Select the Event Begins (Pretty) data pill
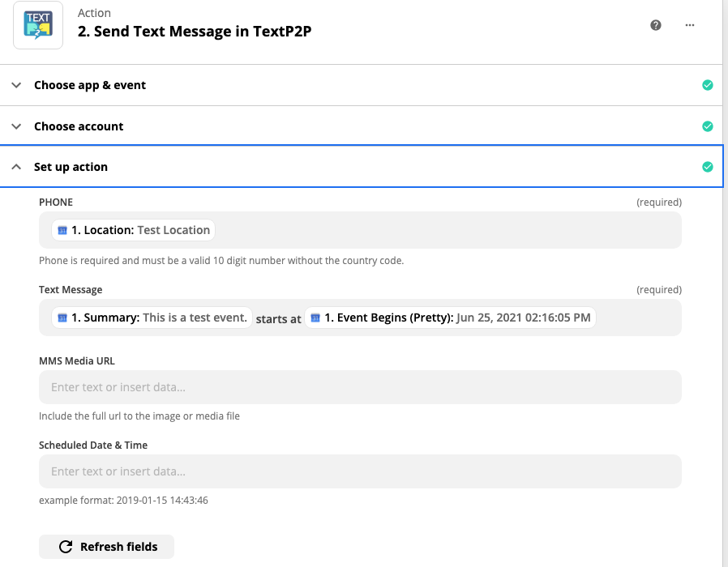 point(451,318)
